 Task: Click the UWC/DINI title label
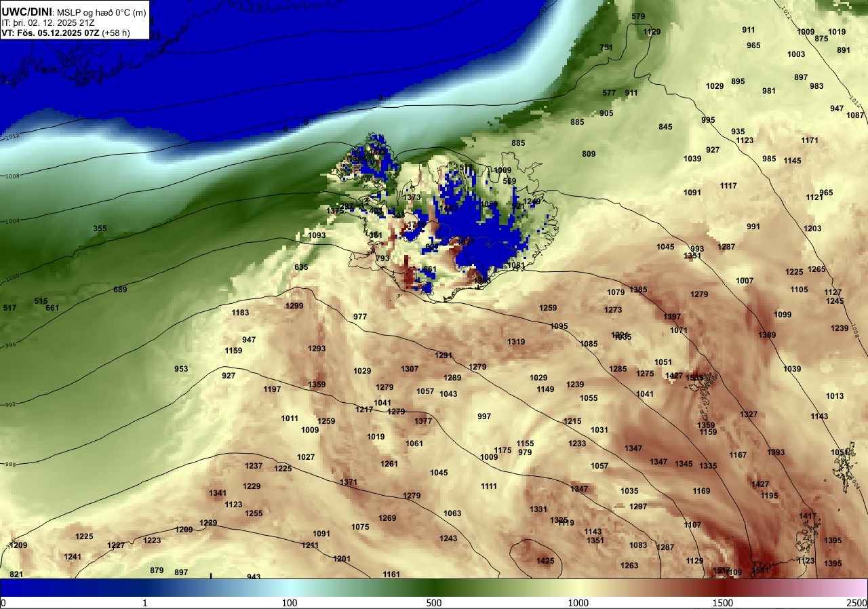tap(26, 11)
